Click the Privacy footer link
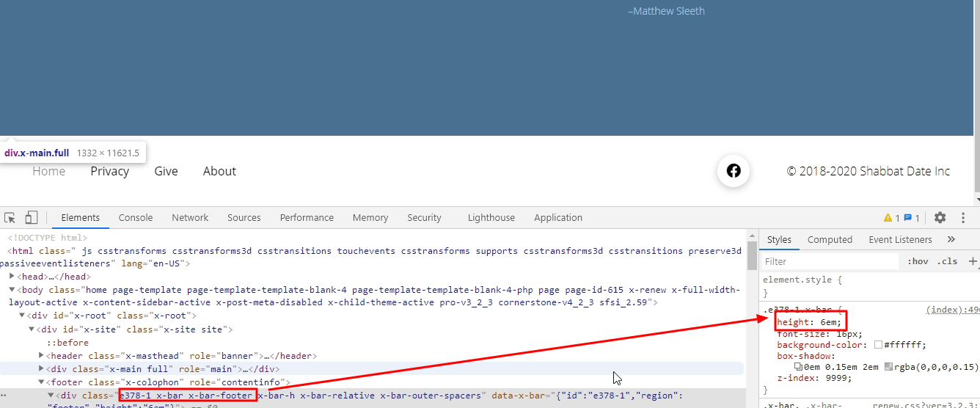980x408 pixels. (x=110, y=171)
